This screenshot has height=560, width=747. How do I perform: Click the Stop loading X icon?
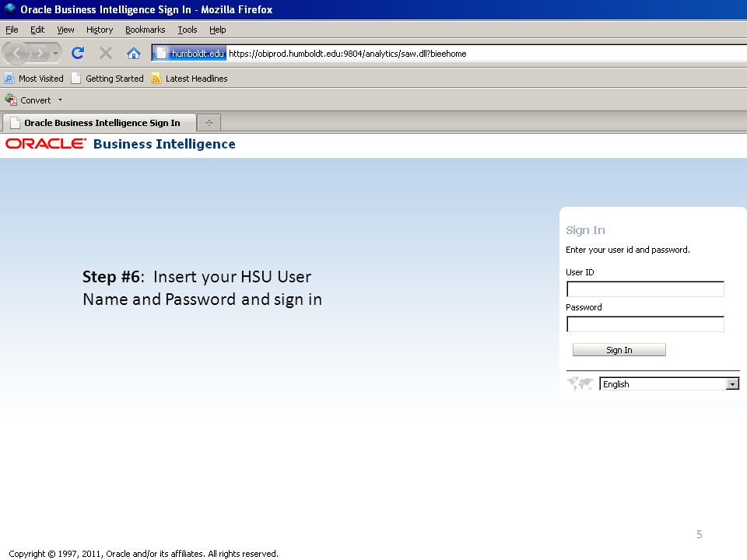[106, 53]
